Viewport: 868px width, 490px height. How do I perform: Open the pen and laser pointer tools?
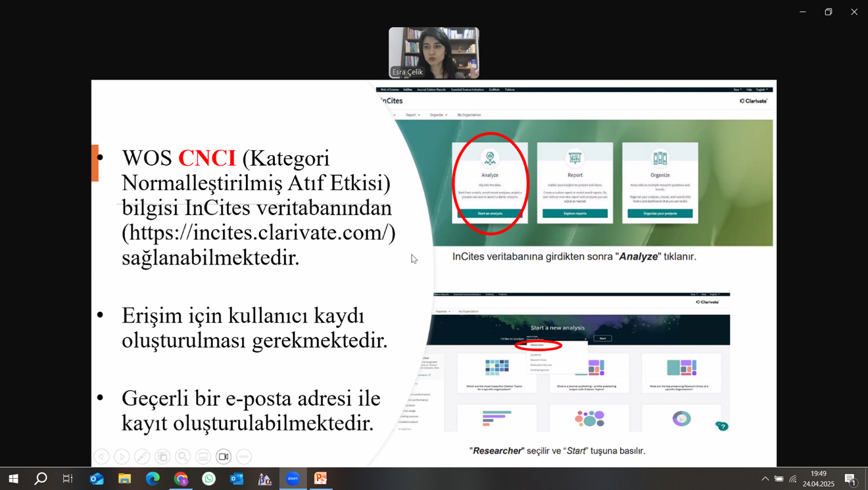[142, 456]
